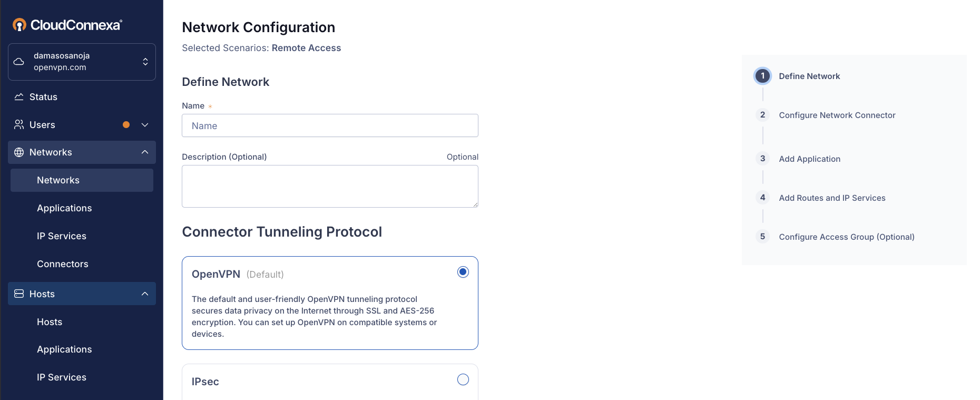This screenshot has width=980, height=400.
Task: Click the step 5 numbered circle
Action: [x=762, y=237]
